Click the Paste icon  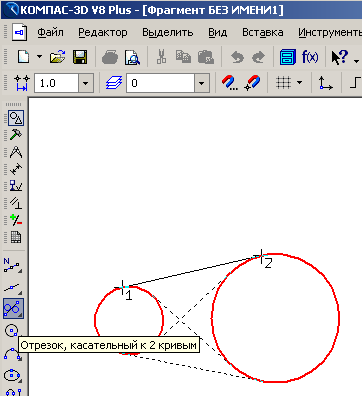pyautogui.click(x=206, y=57)
